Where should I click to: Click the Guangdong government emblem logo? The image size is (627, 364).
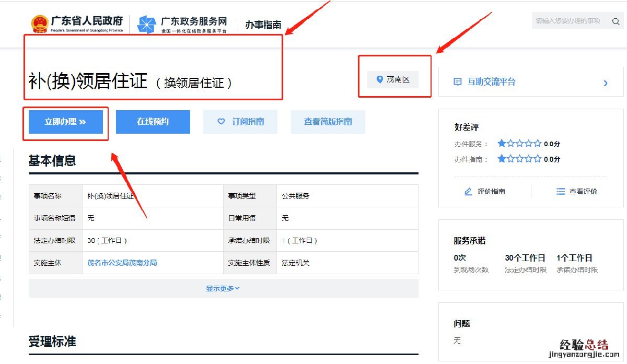point(39,24)
